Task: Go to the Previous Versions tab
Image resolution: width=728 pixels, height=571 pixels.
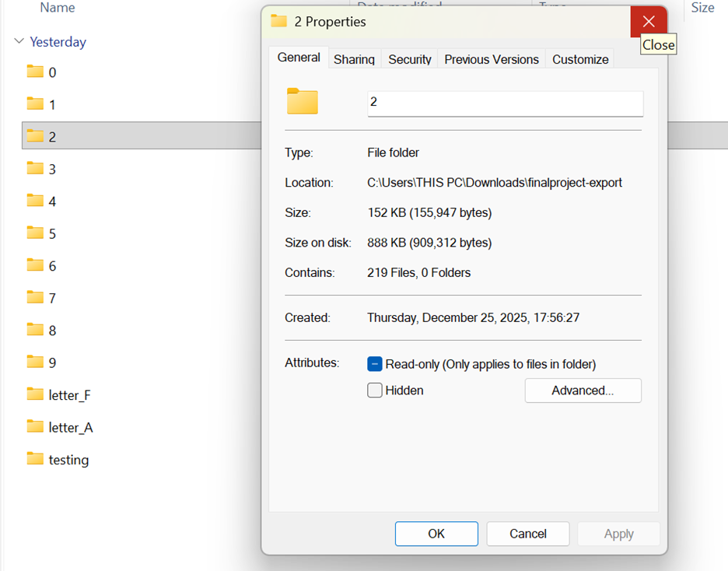Action: 492,59
